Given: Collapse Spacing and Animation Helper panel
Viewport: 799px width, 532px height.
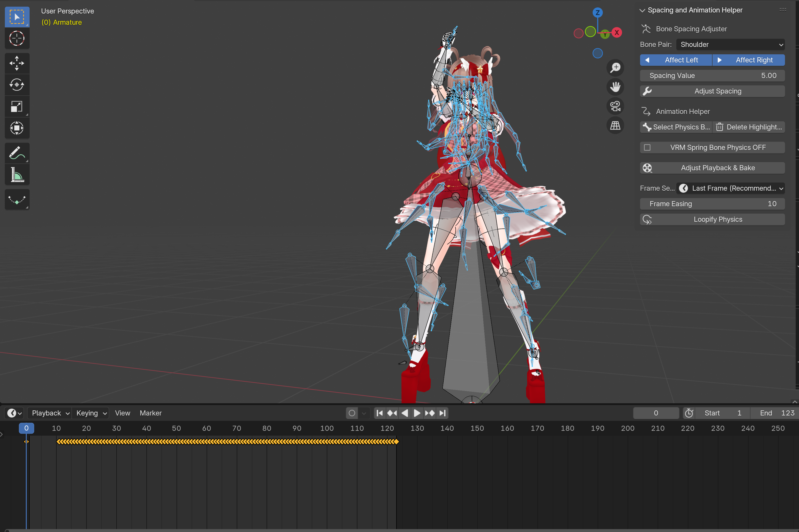Looking at the screenshot, I should coord(642,10).
